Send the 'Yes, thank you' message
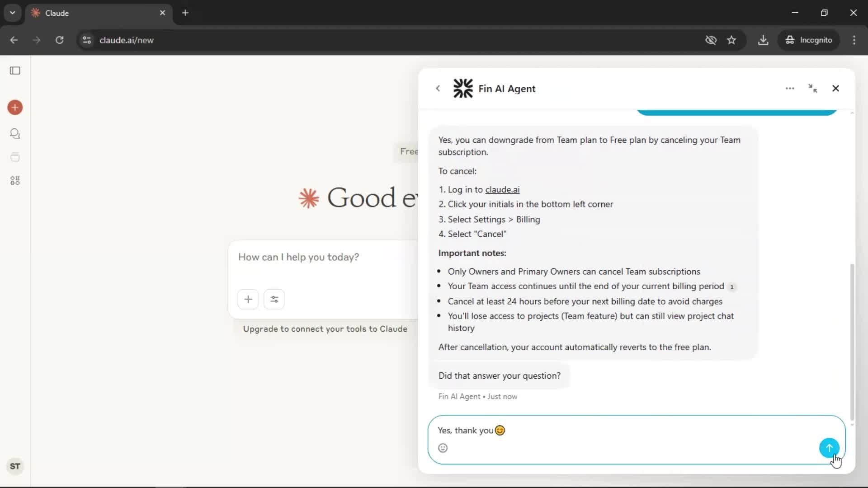 pos(829,448)
